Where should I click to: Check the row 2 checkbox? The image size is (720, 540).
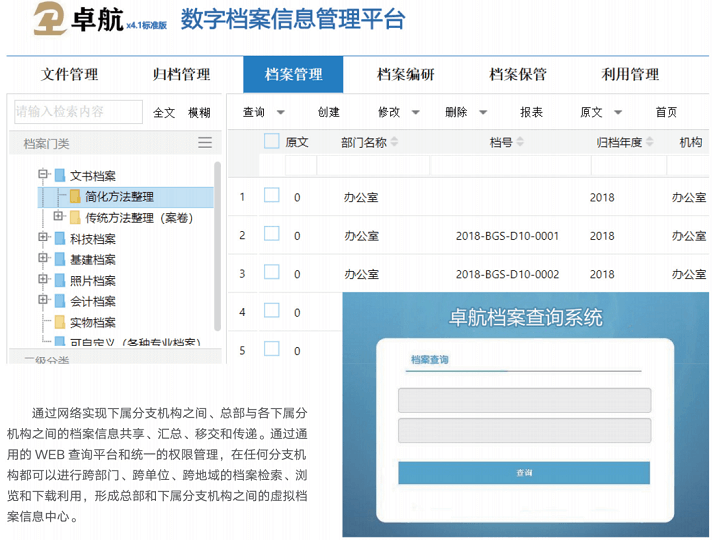pos(271,234)
